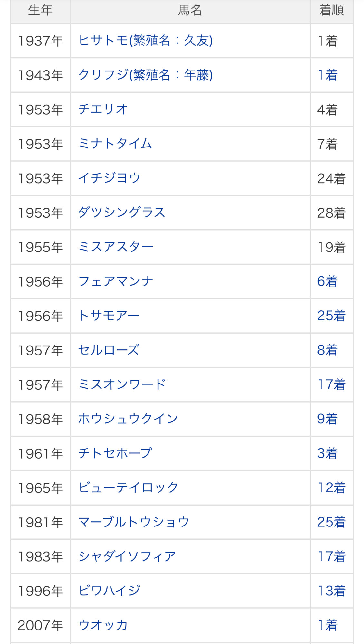Click the チトセホープ link
Image resolution: width=364 pixels, height=644 pixels.
(115, 453)
